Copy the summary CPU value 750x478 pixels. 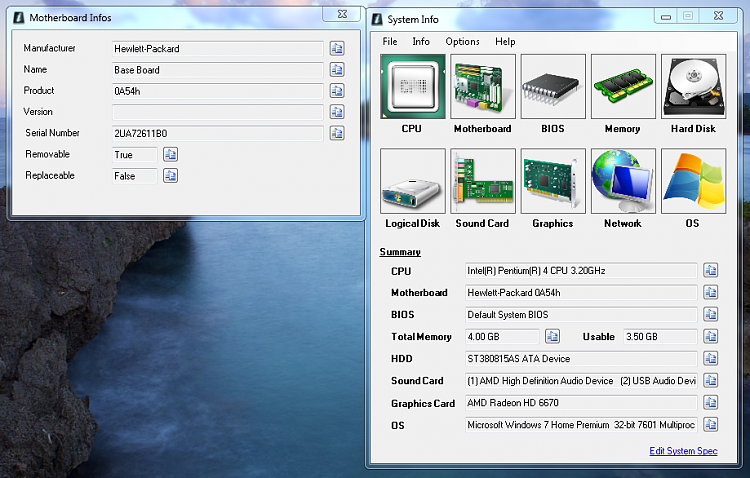[711, 270]
